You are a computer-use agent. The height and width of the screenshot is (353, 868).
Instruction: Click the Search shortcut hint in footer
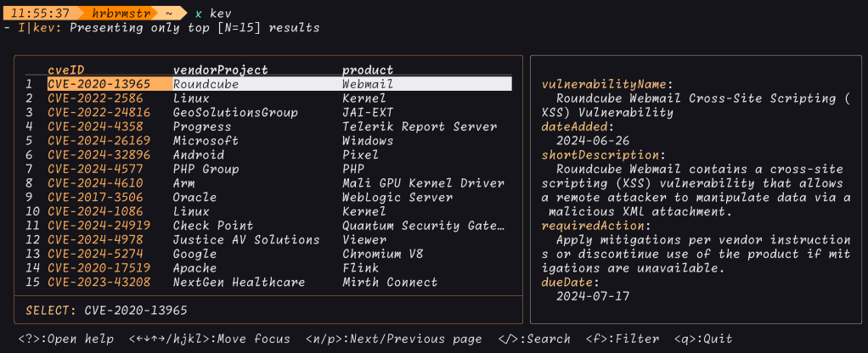535,339
